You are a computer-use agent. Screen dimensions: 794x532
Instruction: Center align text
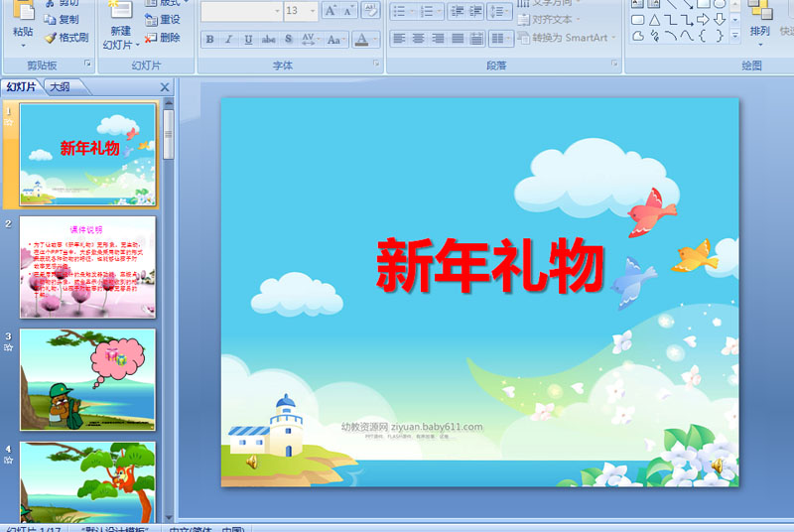point(418,39)
